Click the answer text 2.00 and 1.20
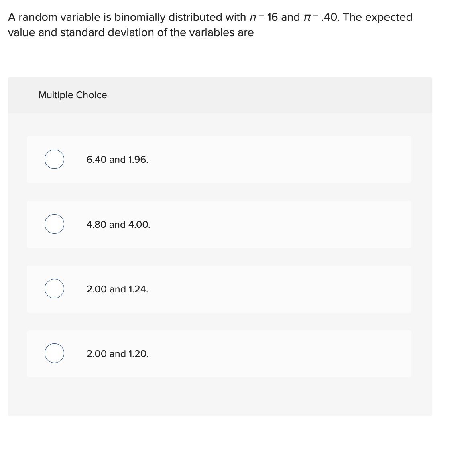This screenshot has height=475, width=476. pos(117,354)
